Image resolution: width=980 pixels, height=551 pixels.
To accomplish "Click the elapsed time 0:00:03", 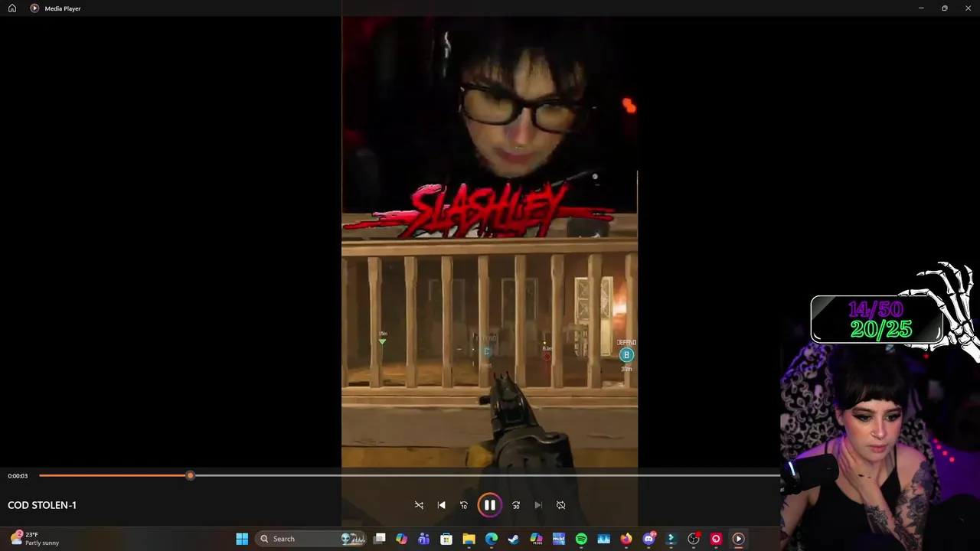I will point(18,476).
